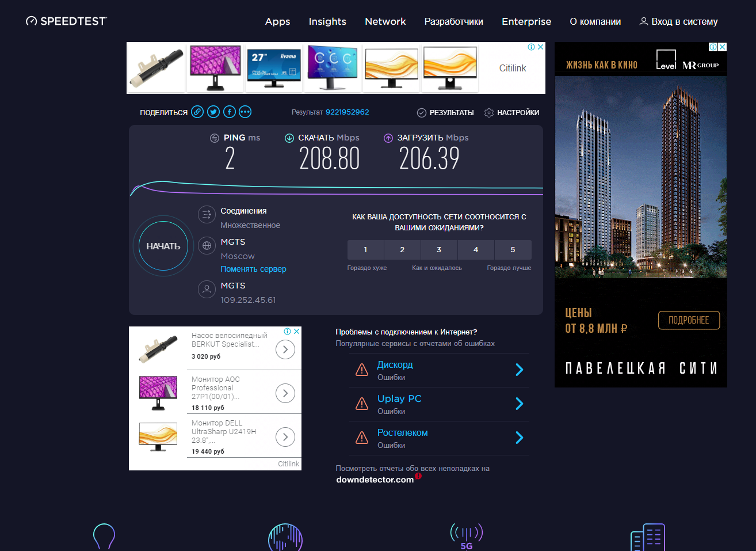Open the AOC monitor ad arrow

pyautogui.click(x=285, y=393)
